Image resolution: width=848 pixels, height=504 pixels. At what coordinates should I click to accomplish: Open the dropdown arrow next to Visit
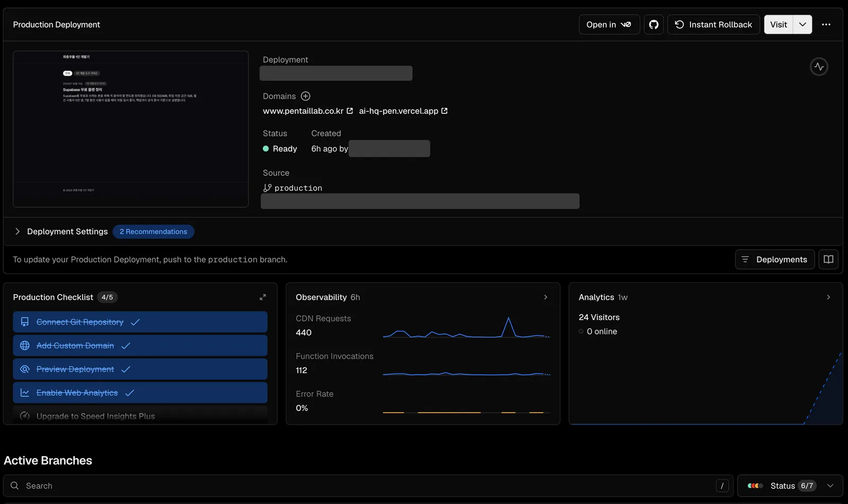tap(802, 24)
